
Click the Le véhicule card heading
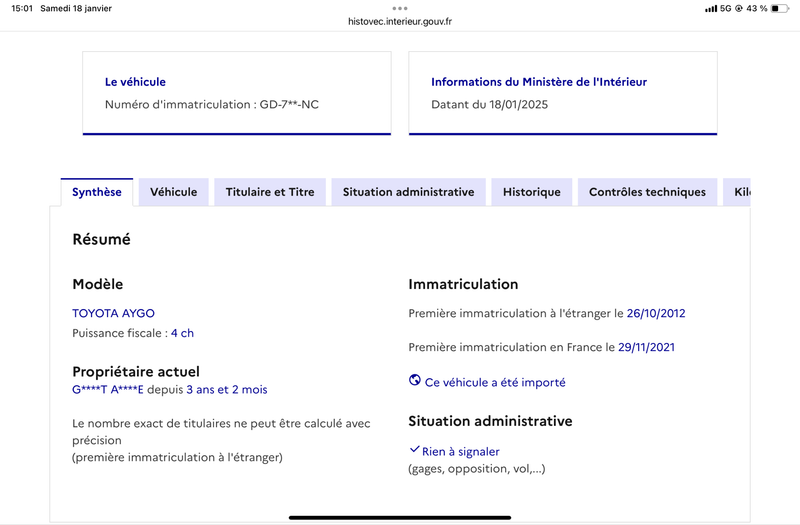coord(135,82)
